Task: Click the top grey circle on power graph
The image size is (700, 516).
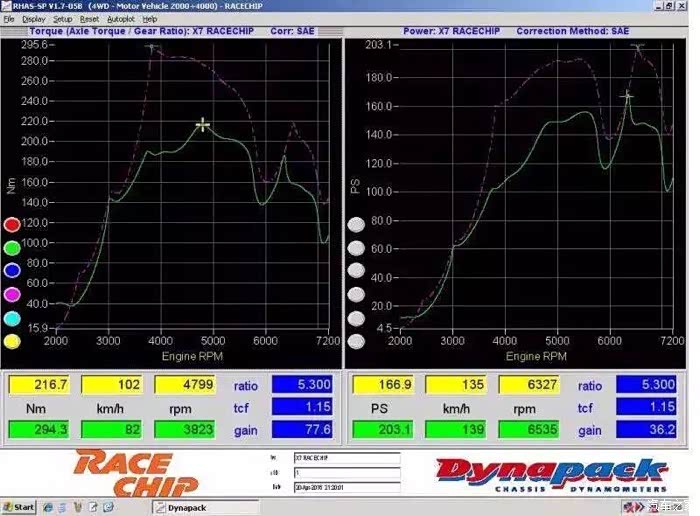Action: click(355, 225)
